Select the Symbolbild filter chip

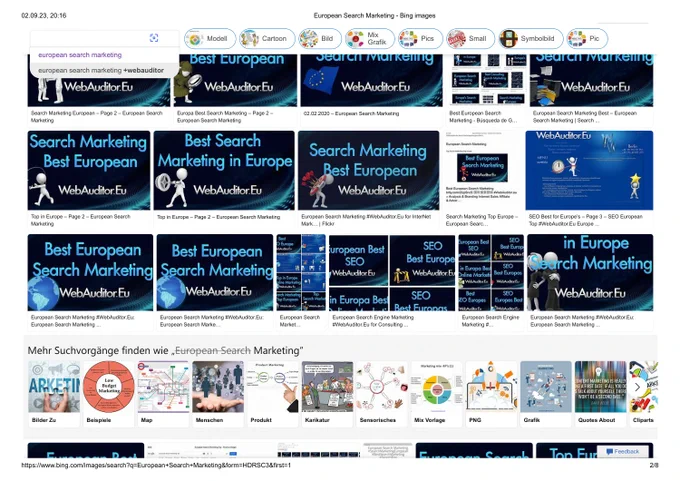coord(530,39)
